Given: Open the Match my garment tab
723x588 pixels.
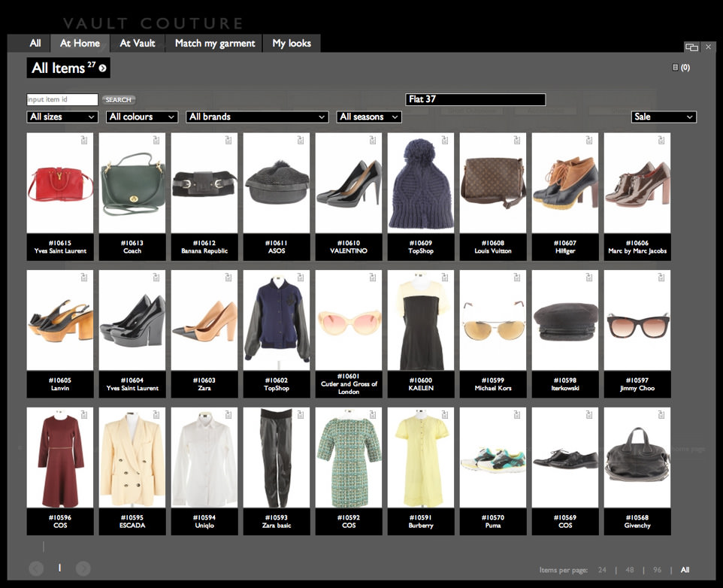Looking at the screenshot, I should tap(215, 44).
